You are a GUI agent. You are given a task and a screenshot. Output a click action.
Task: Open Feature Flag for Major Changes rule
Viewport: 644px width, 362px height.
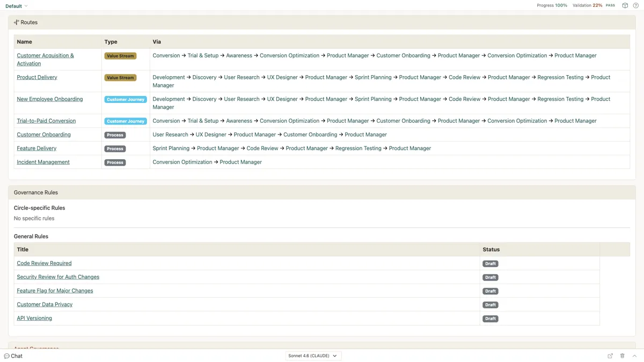click(x=55, y=291)
